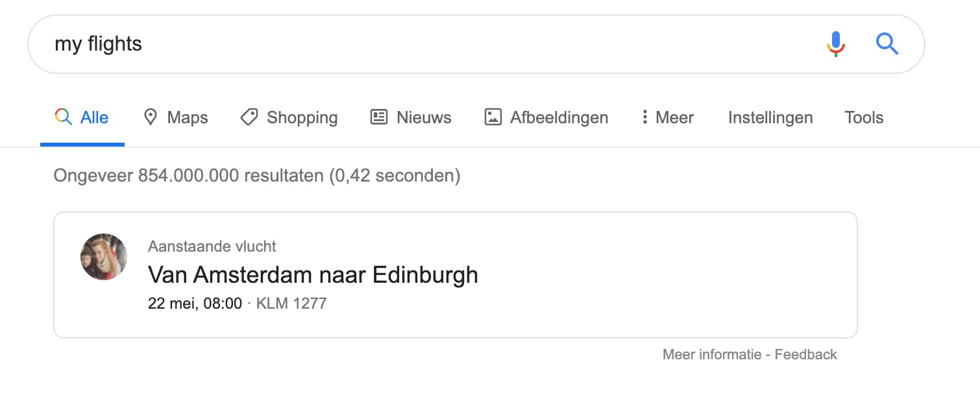The width and height of the screenshot is (980, 393).
Task: Open the Tools options
Action: click(864, 117)
